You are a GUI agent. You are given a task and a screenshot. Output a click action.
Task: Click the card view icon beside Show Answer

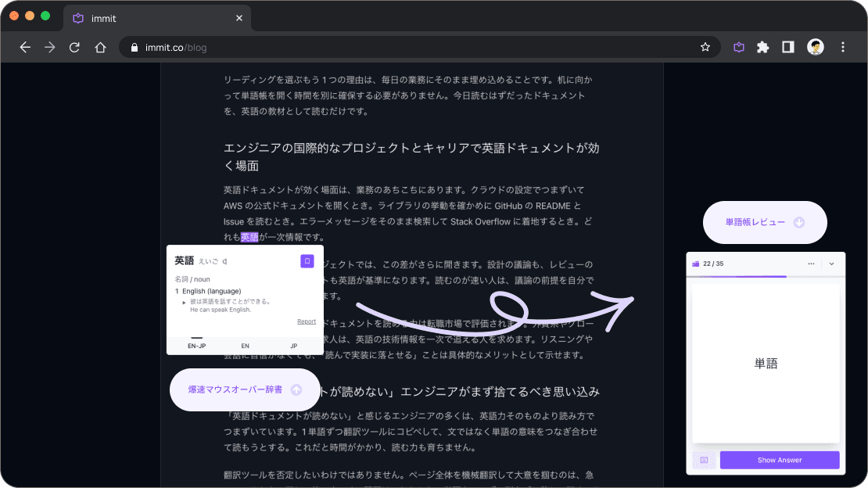(704, 460)
